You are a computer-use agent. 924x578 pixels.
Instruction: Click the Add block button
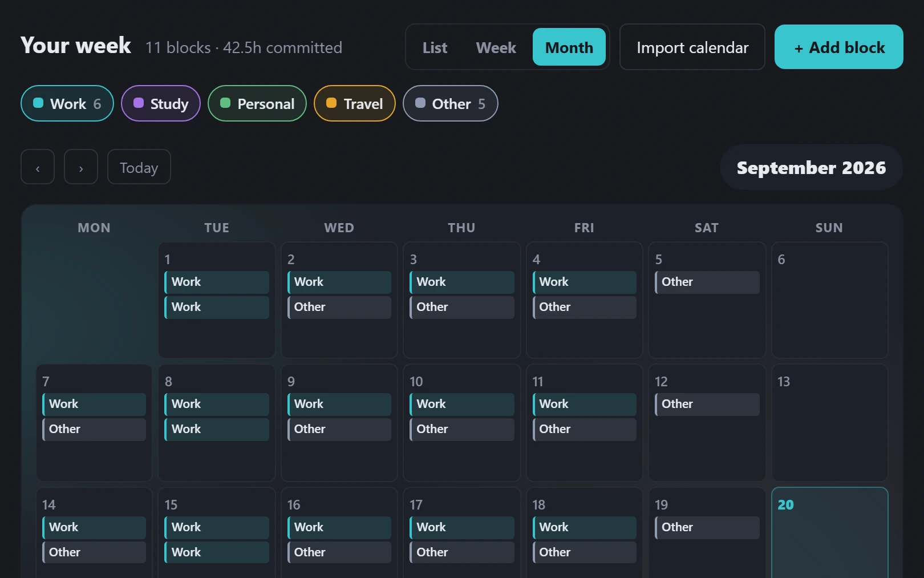(x=839, y=47)
